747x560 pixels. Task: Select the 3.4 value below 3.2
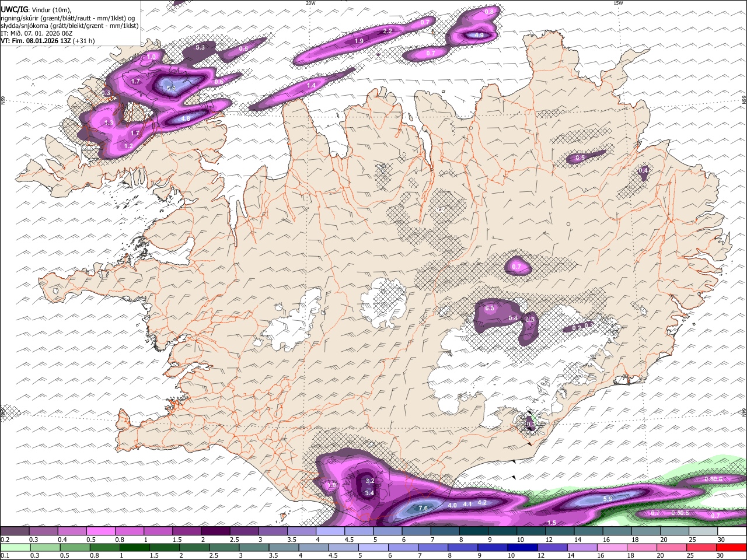369,494
